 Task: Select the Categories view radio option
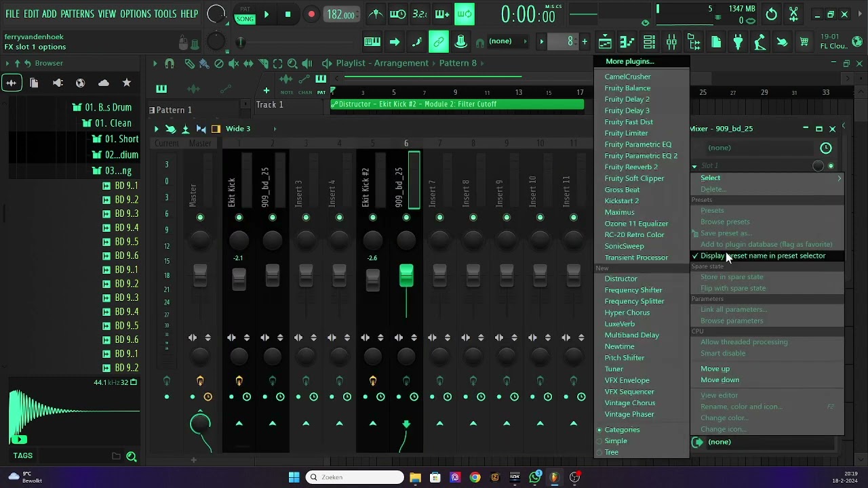tap(622, 430)
